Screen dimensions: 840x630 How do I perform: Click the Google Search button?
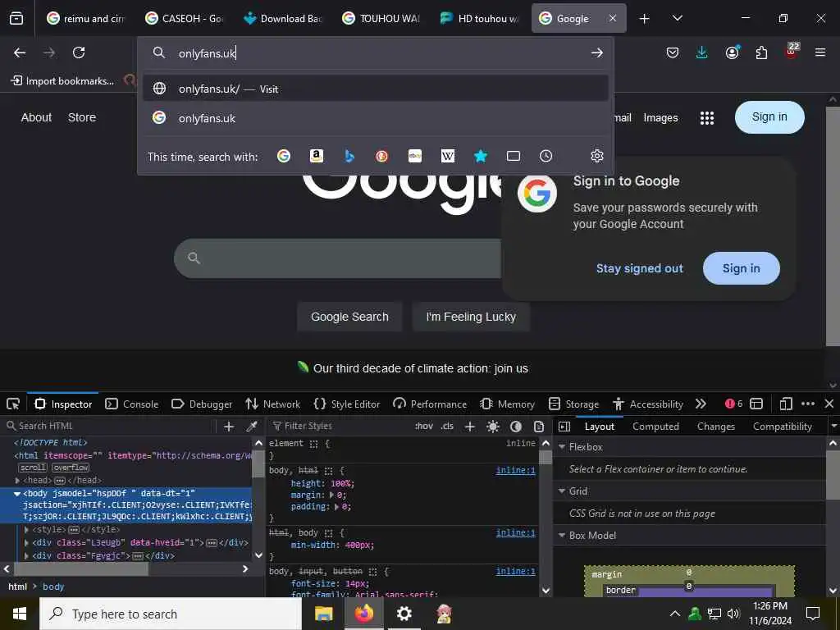coord(349,317)
